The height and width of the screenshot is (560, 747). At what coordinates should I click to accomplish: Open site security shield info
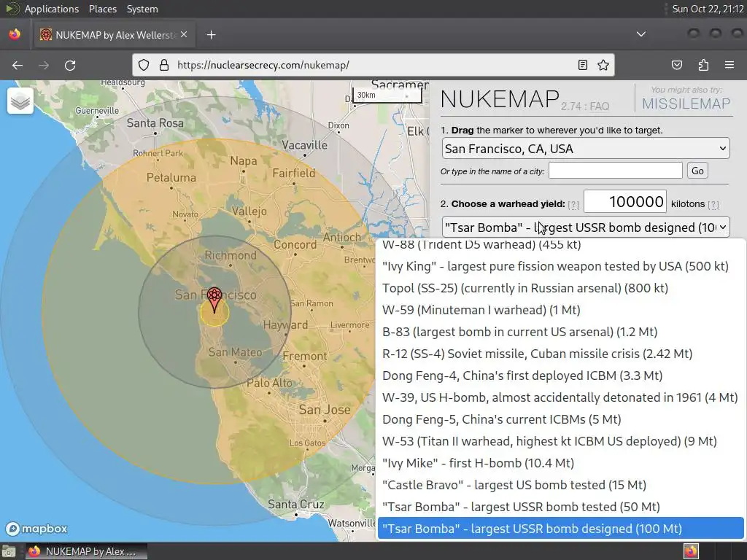tap(144, 65)
